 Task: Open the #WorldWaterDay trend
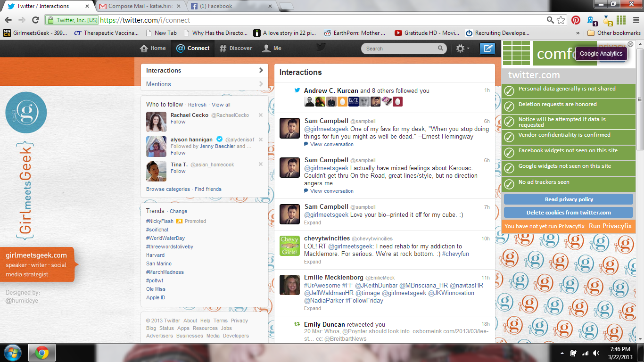[165, 238]
